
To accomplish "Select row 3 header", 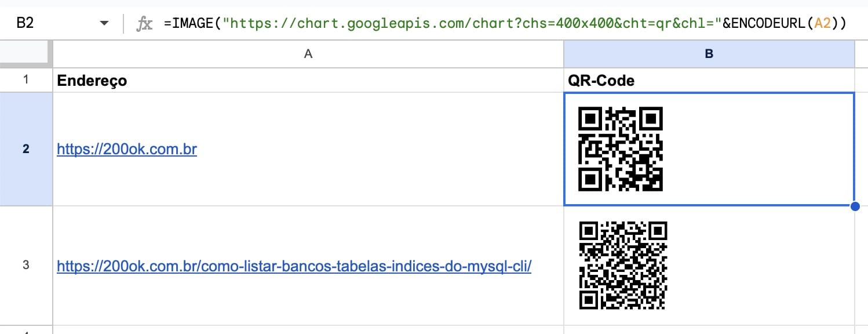I will pos(26,266).
